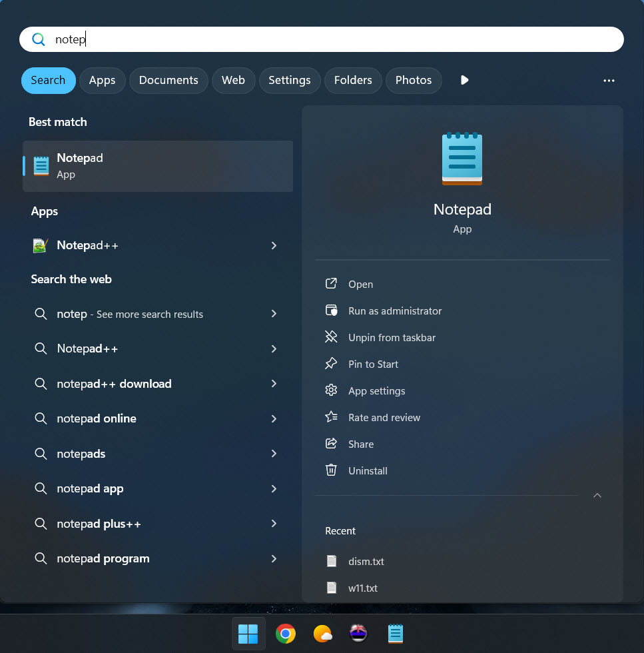Expand 'notepad app' suggestion chevron
Image resolution: width=644 pixels, height=653 pixels.
pyautogui.click(x=274, y=488)
